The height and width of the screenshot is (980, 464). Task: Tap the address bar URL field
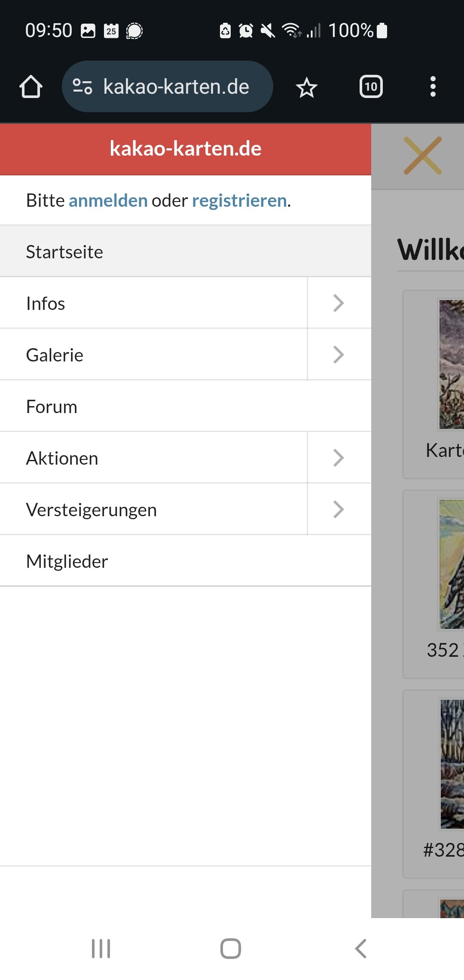[x=176, y=87]
